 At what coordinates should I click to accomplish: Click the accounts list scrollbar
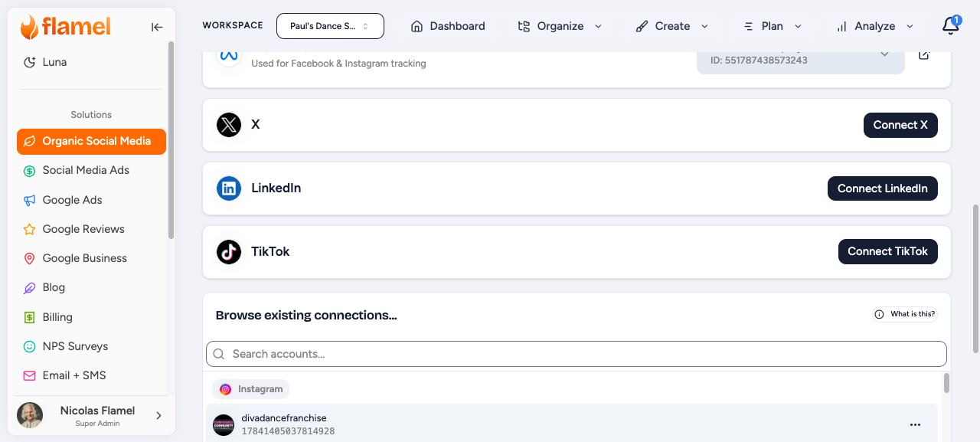pos(946,383)
